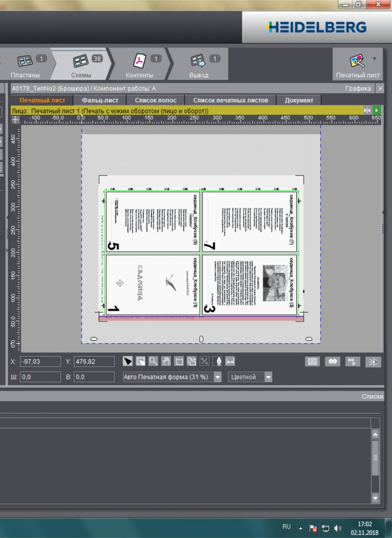Expand the Печатный лист dropdown arrow
Screen dimensions: 392x538
(374, 58)
